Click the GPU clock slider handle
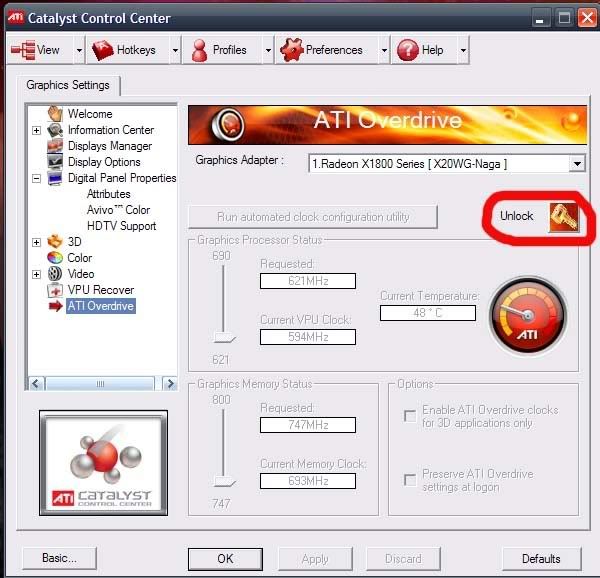 (225, 338)
